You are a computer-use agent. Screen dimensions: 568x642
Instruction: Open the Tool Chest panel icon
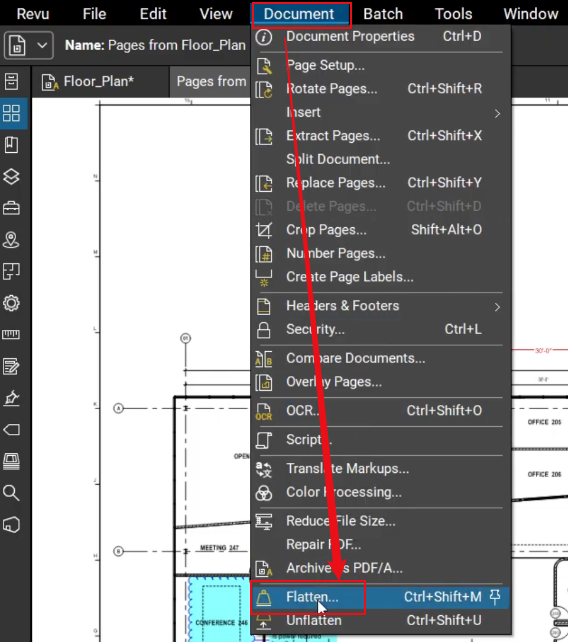[x=11, y=208]
